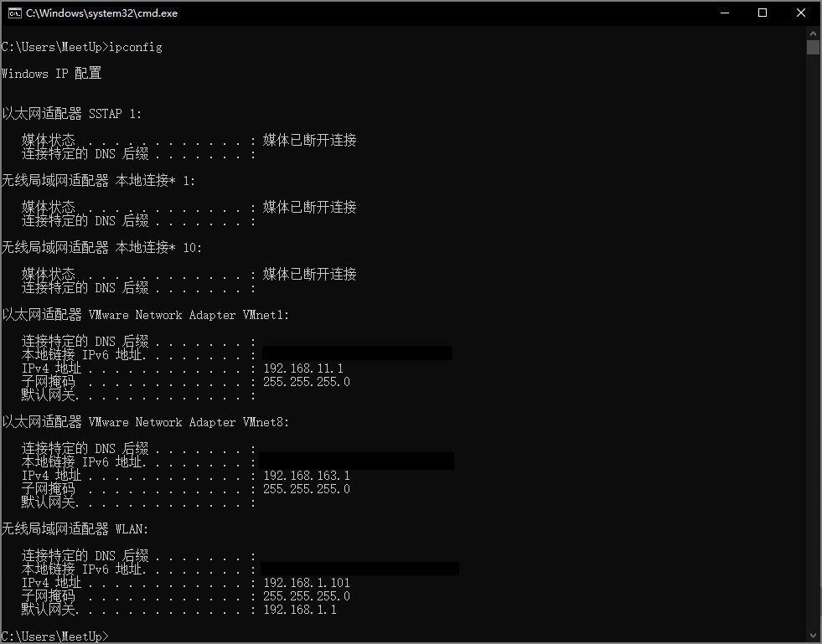Click the 无线局域网适配器 WLAN header line

75,529
